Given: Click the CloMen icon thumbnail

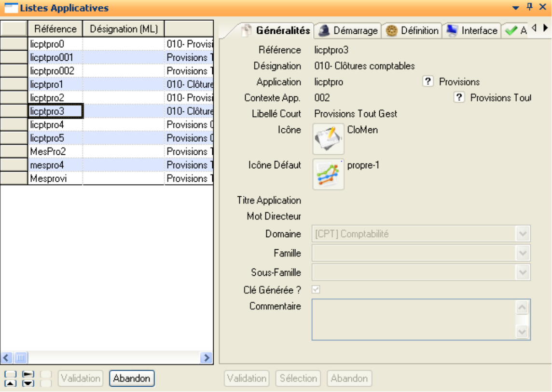Looking at the screenshot, I should click(x=328, y=139).
